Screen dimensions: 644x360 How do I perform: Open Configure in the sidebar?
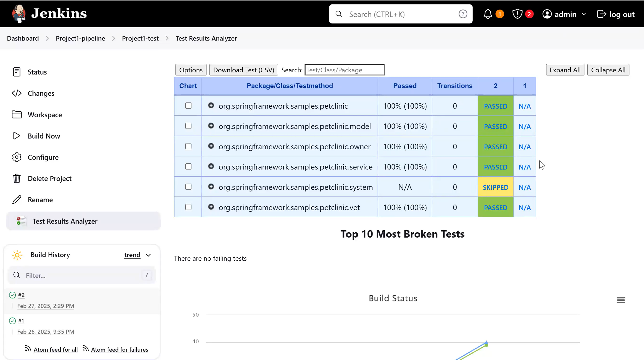(43, 157)
